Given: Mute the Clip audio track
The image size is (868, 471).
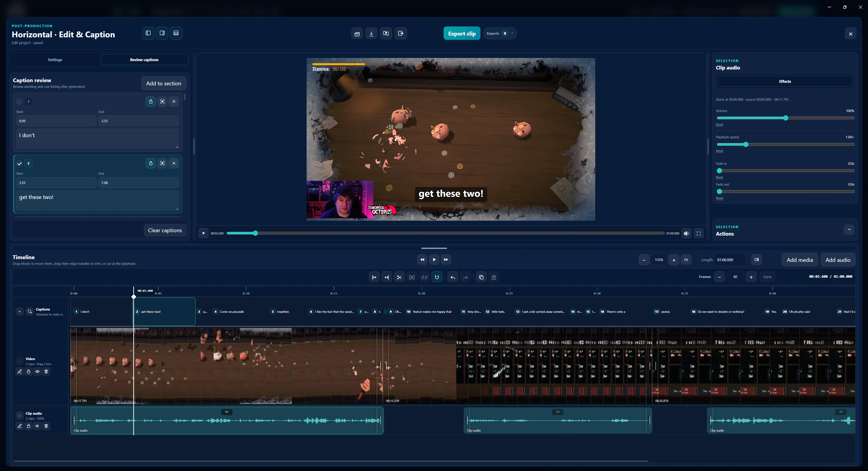Looking at the screenshot, I should 37,426.
